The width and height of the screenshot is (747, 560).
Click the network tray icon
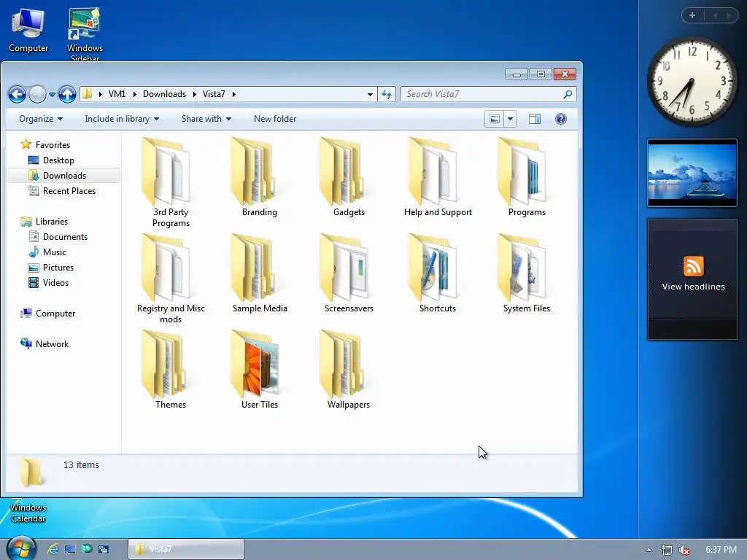tap(667, 550)
